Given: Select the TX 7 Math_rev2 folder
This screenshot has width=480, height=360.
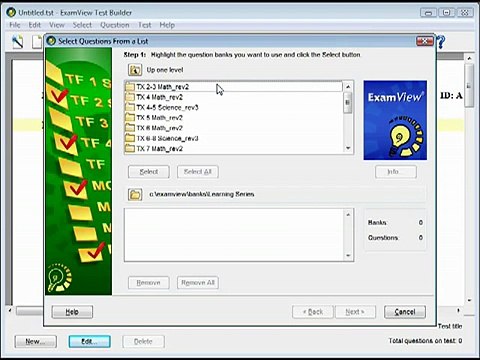Looking at the screenshot, I should point(234,149).
